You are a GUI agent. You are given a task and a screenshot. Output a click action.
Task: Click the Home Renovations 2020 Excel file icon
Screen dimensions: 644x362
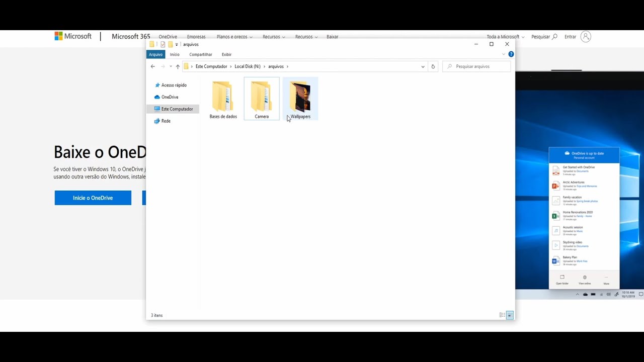pyautogui.click(x=556, y=216)
